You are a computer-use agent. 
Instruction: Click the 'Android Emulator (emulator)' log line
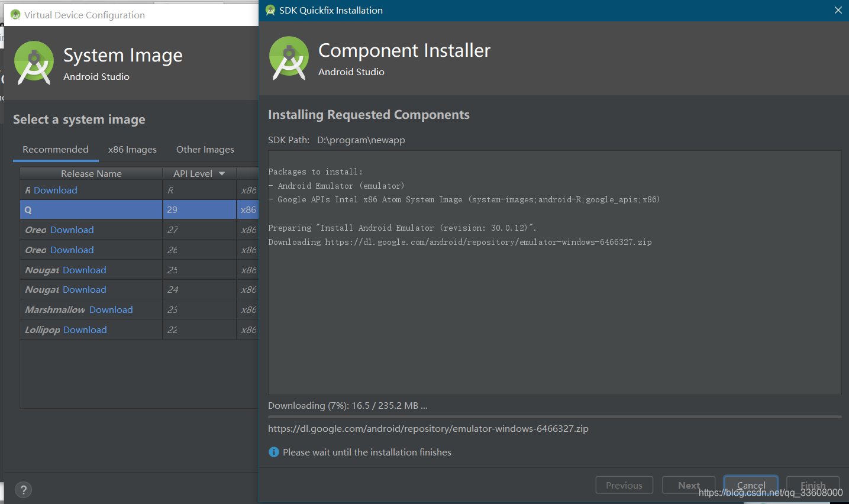[337, 186]
